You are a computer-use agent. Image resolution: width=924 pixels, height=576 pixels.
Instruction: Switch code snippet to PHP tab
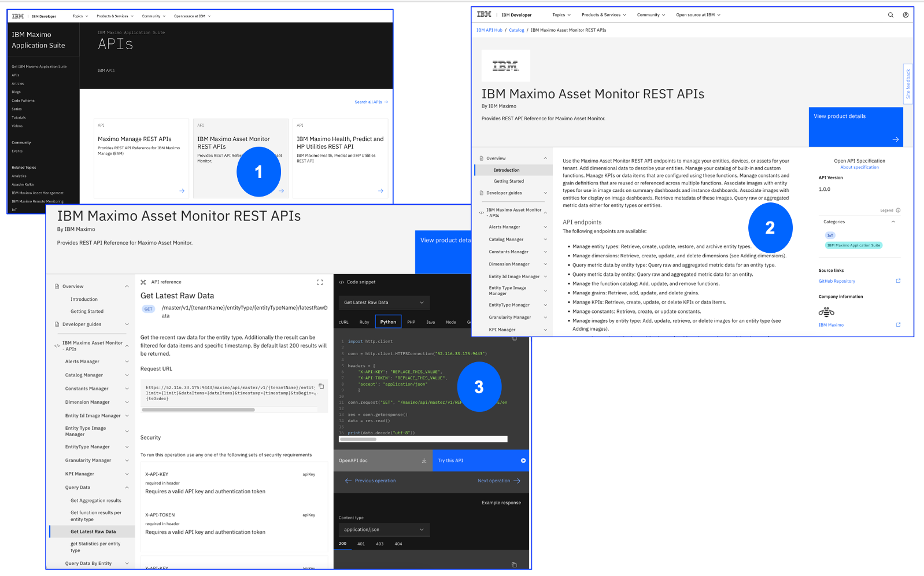[411, 322]
